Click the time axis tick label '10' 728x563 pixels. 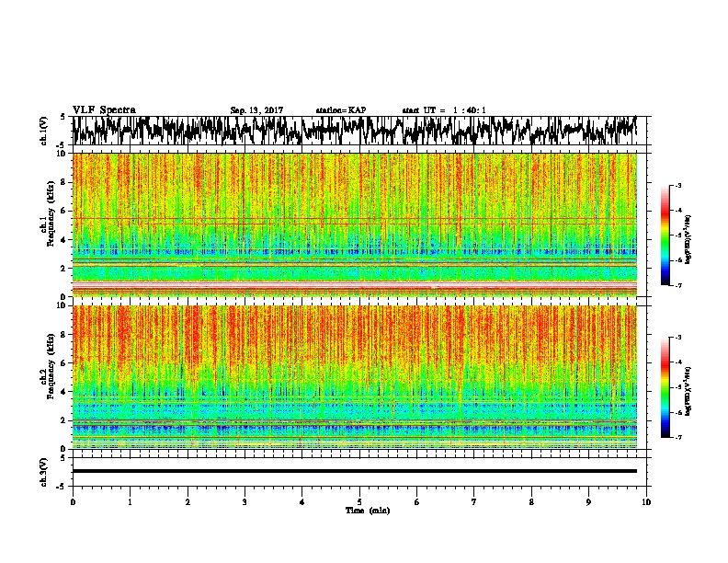coord(646,502)
